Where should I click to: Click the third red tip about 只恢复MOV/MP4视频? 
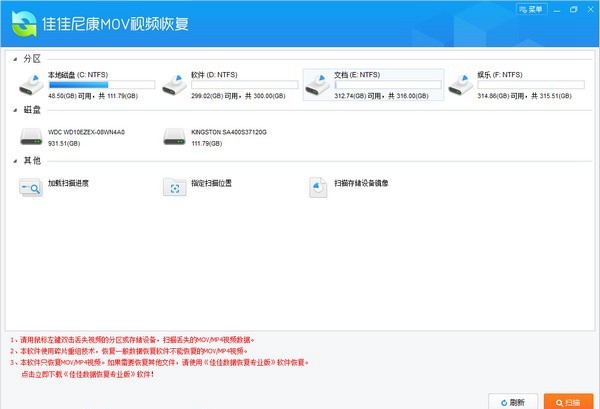(159, 362)
